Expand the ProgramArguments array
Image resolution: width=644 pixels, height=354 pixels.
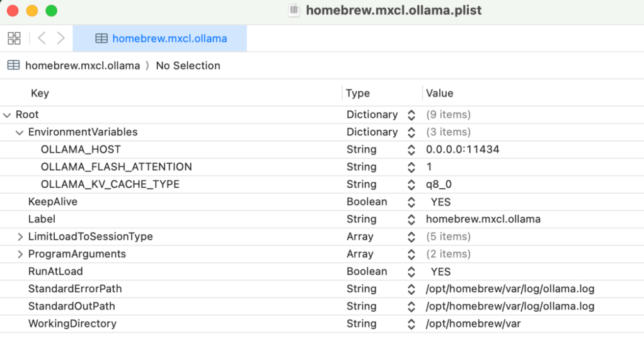coord(20,254)
